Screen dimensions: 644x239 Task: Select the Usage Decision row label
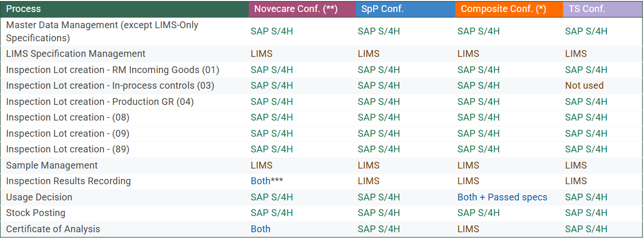pos(39,197)
